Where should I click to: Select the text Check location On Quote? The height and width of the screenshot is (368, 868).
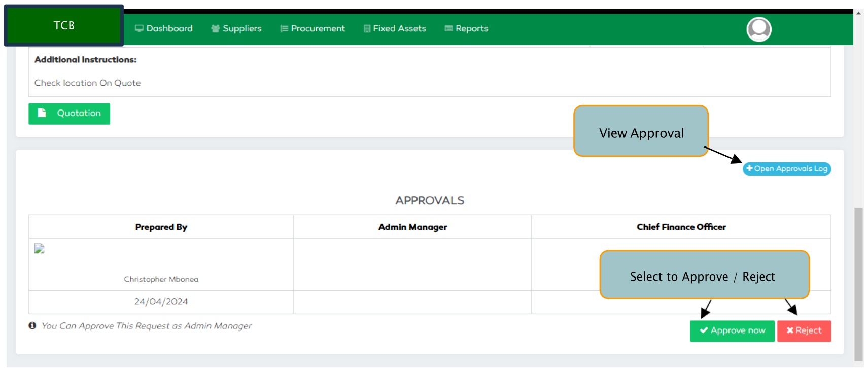pos(88,83)
